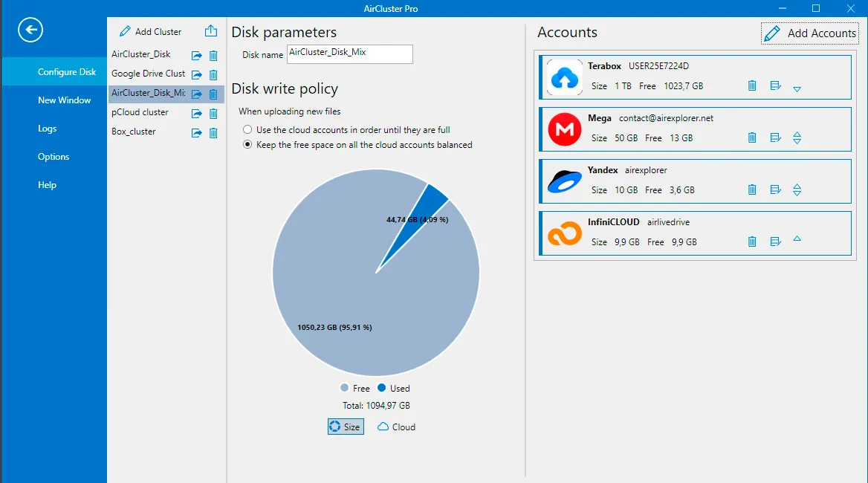Select AirCluster_Disk in cluster list

pyautogui.click(x=141, y=54)
